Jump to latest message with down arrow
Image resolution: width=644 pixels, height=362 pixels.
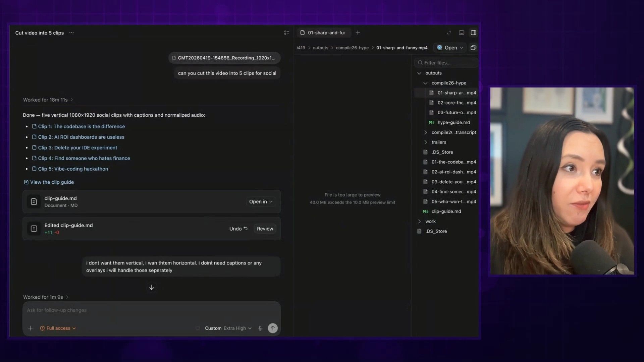tap(152, 287)
